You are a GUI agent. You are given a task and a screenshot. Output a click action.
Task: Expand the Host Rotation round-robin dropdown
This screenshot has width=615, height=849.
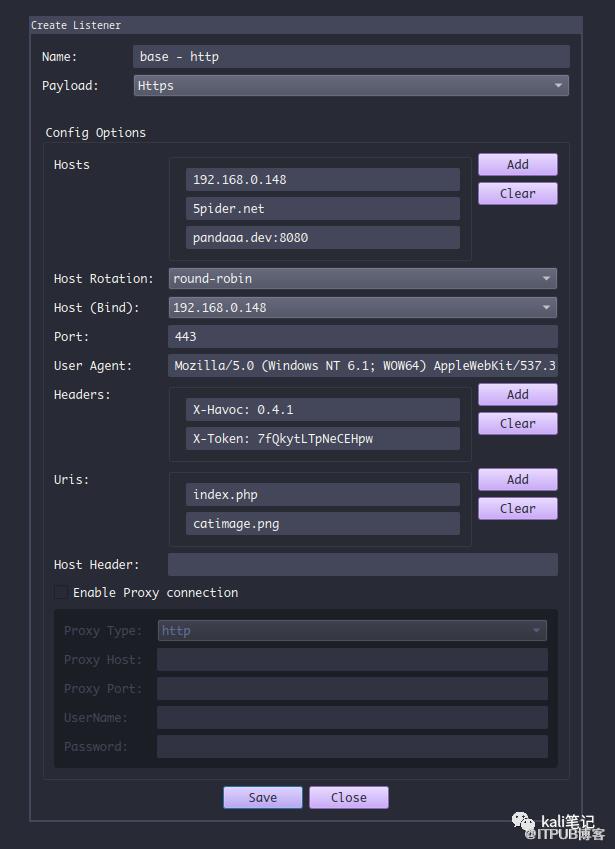[362, 278]
